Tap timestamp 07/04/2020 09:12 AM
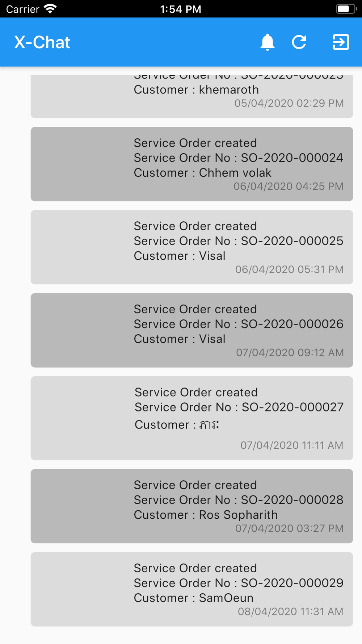362x644 pixels. (290, 352)
